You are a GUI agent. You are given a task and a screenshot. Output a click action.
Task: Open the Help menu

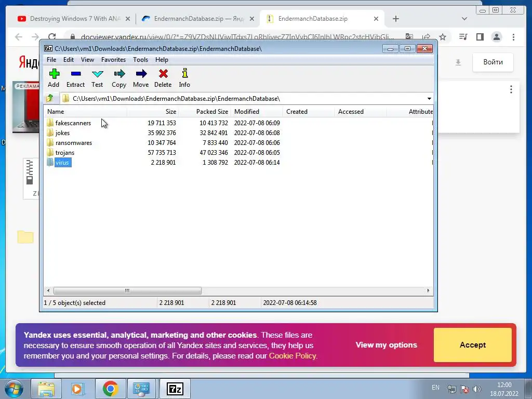[x=162, y=60]
